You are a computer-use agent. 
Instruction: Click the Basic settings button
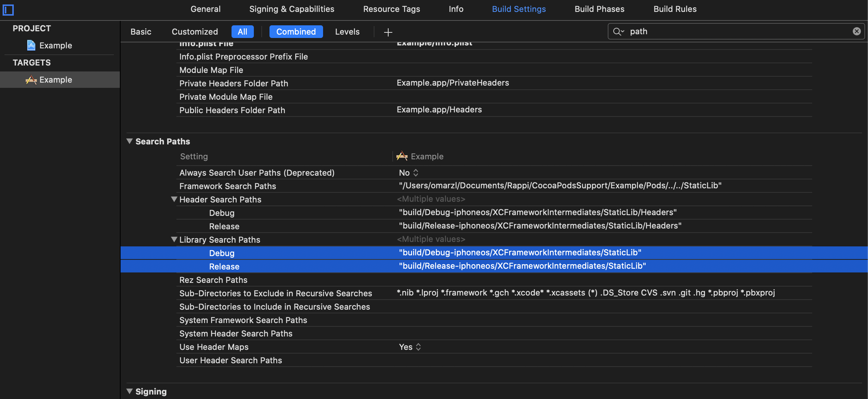pyautogui.click(x=141, y=32)
